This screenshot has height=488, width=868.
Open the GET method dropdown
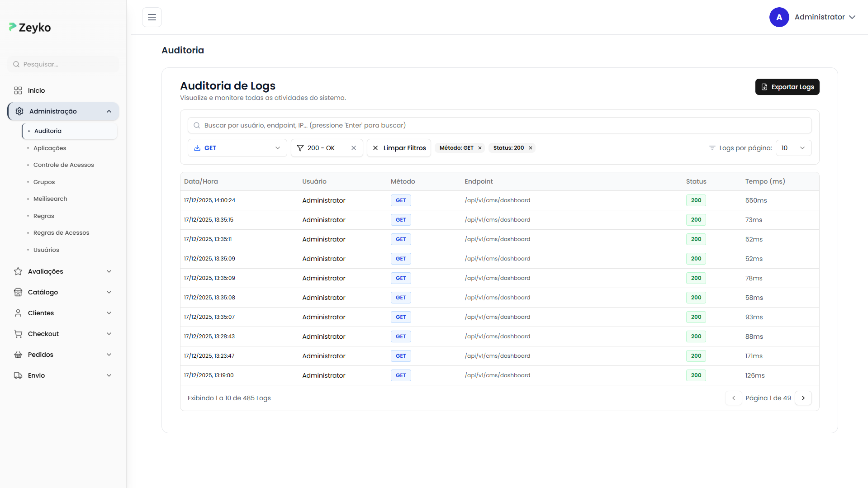pyautogui.click(x=237, y=148)
